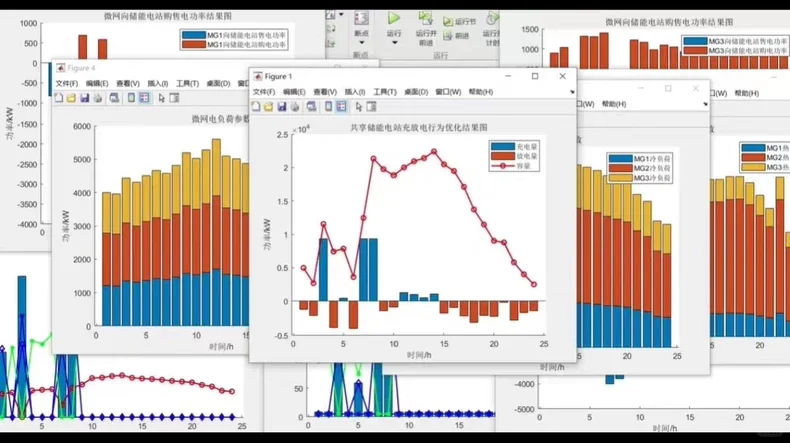
Task: Click Open File icon in Figure 4 toolbar
Action: 72,98
